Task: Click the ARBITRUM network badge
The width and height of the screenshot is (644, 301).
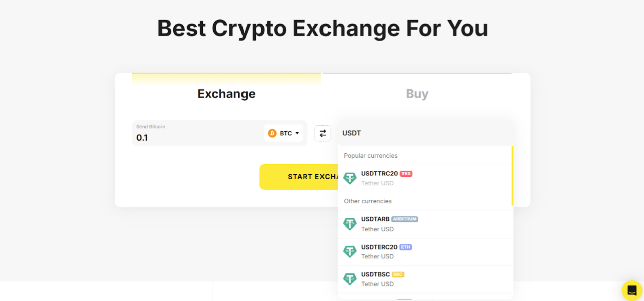Action: 405,219
